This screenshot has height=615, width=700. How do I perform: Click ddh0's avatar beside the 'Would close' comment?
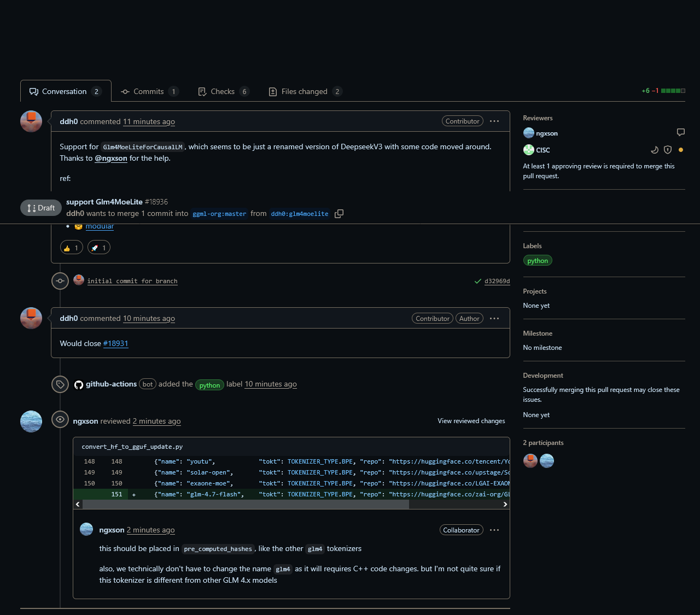click(x=31, y=318)
